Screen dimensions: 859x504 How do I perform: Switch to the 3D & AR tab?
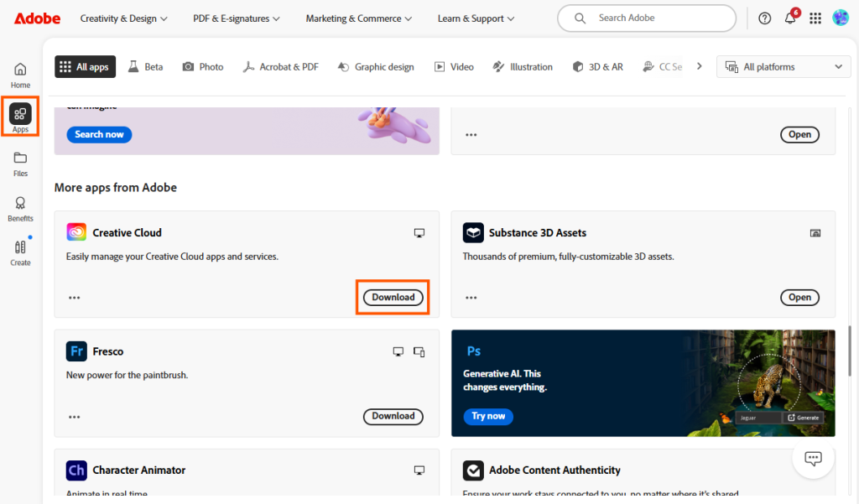[597, 67]
